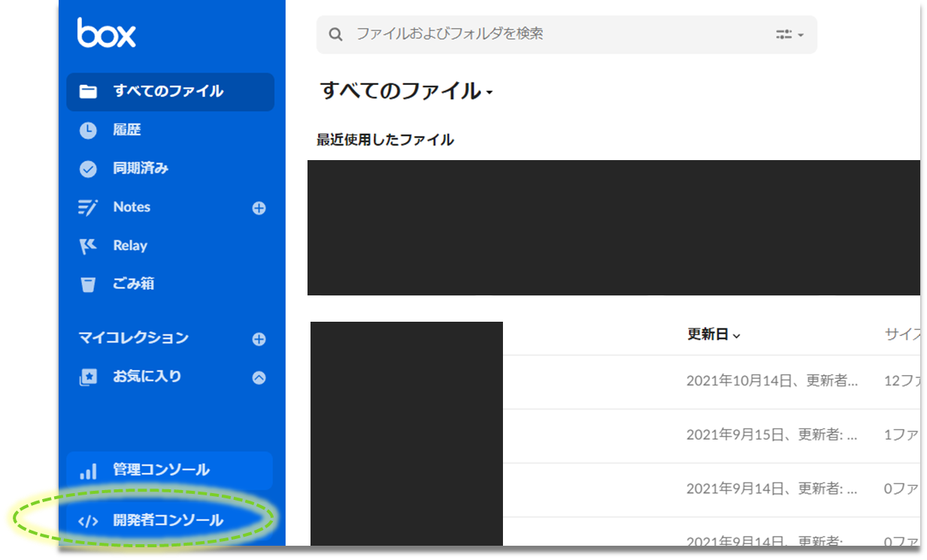Open Notes in the sidebar
The width and height of the screenshot is (927, 560).
tap(132, 207)
